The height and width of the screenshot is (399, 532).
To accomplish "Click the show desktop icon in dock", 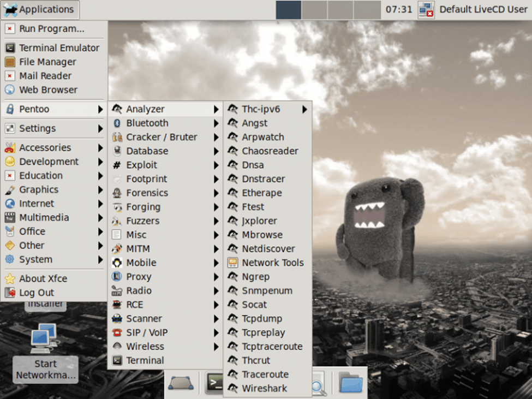I will [x=182, y=383].
